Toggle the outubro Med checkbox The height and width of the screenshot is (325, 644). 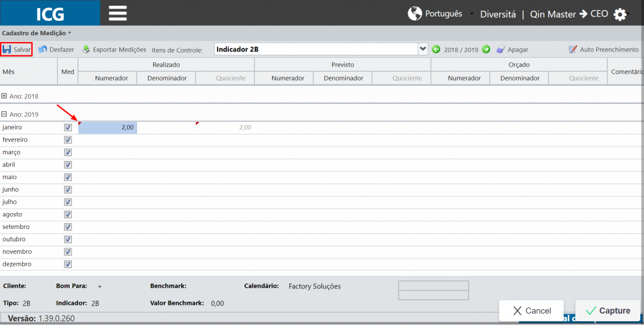click(68, 240)
